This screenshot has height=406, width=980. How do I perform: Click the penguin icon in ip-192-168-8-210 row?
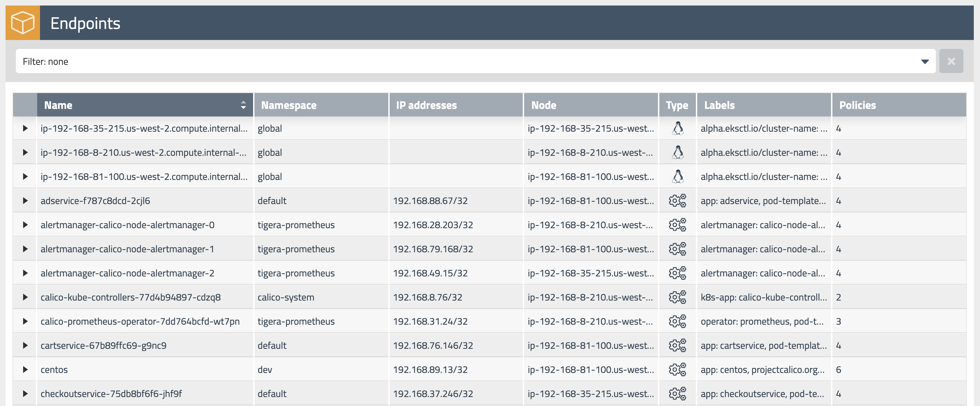pyautogui.click(x=677, y=152)
